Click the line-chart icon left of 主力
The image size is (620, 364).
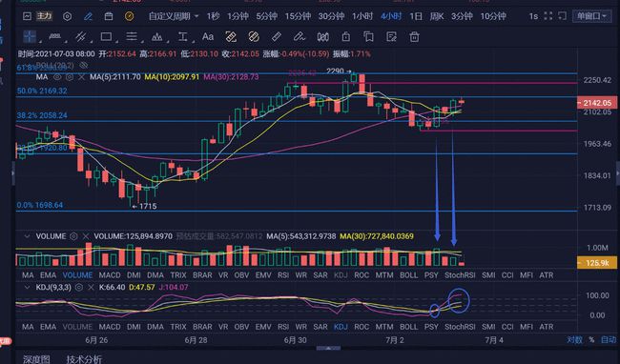click(x=27, y=16)
